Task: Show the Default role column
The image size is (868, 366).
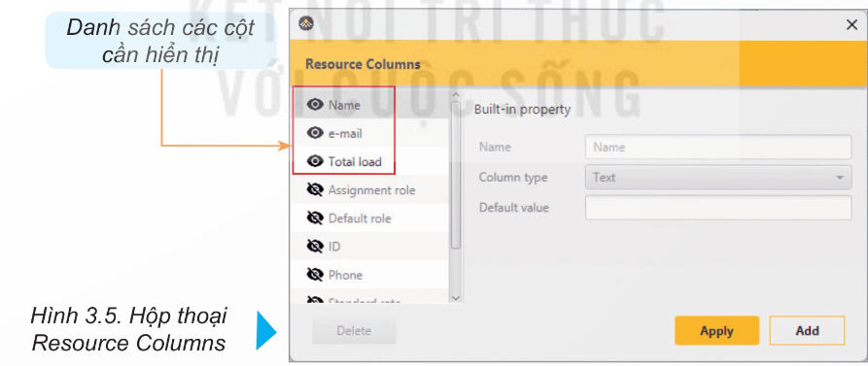Action: pos(315,218)
